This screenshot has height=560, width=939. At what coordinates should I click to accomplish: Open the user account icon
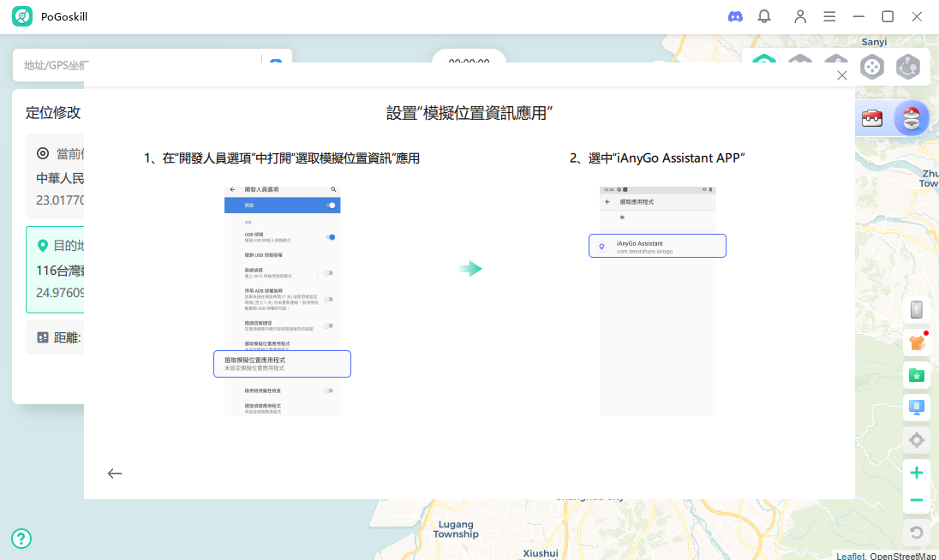[x=800, y=17]
